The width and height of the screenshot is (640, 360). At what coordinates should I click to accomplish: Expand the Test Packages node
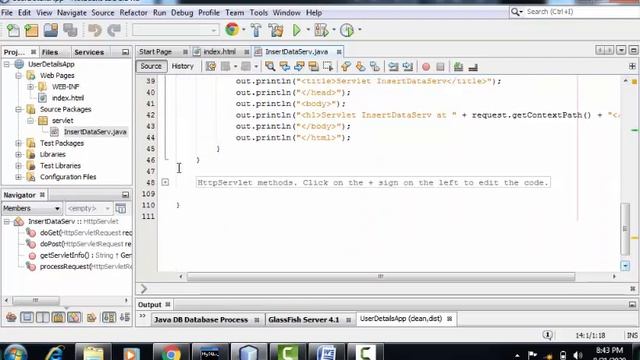click(18, 143)
